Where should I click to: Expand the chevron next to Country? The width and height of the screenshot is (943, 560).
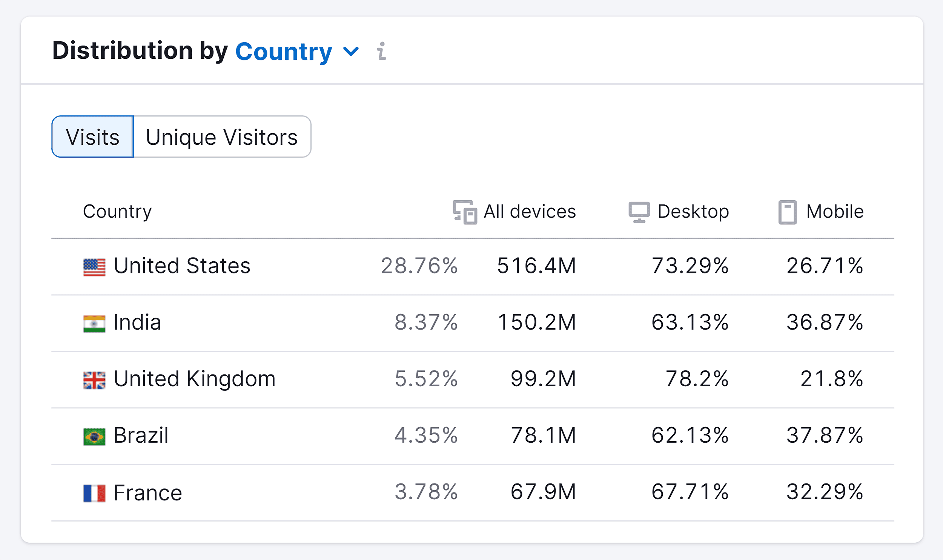pos(351,51)
